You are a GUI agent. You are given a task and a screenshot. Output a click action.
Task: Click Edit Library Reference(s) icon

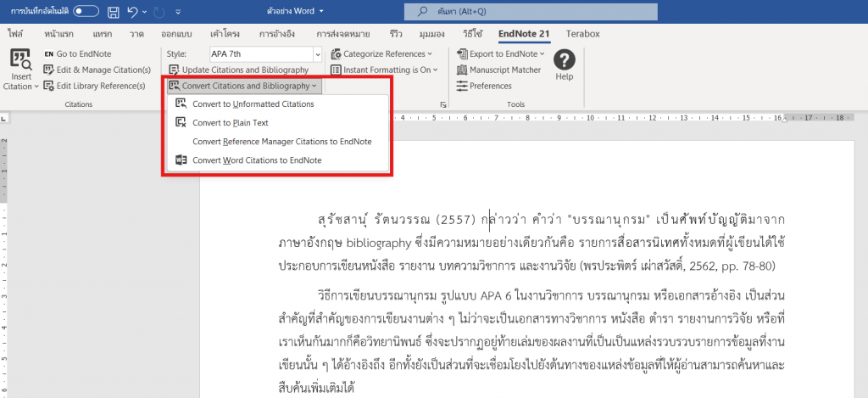point(48,86)
